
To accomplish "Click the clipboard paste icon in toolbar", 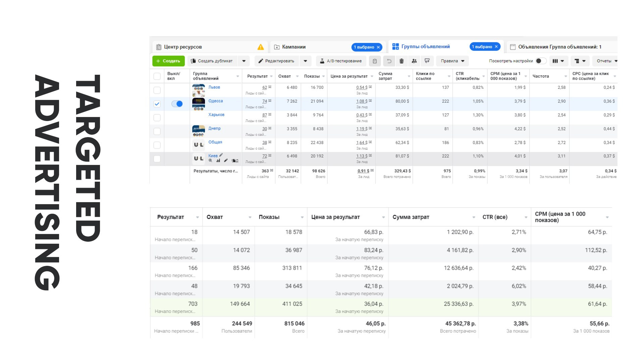I will point(375,61).
